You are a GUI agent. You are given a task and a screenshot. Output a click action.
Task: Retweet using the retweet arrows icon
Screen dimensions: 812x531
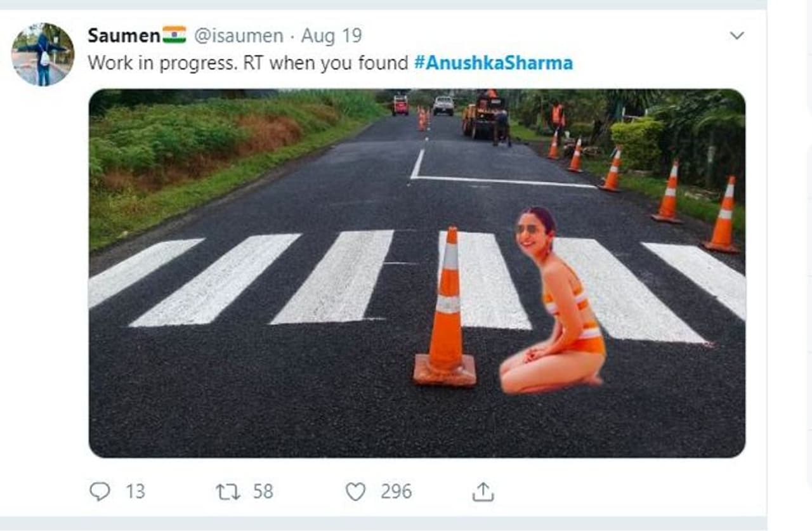point(229,492)
